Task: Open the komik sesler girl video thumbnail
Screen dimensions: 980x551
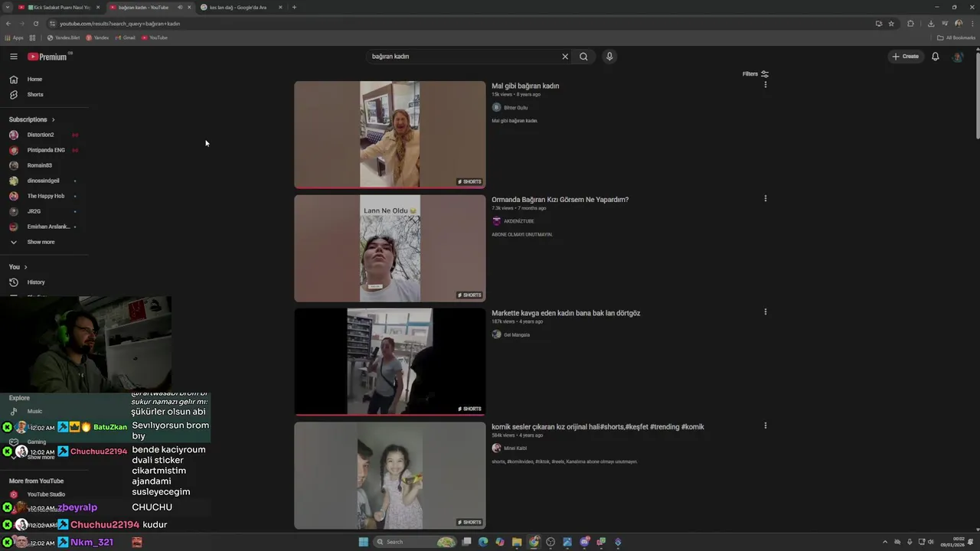Action: (x=390, y=475)
